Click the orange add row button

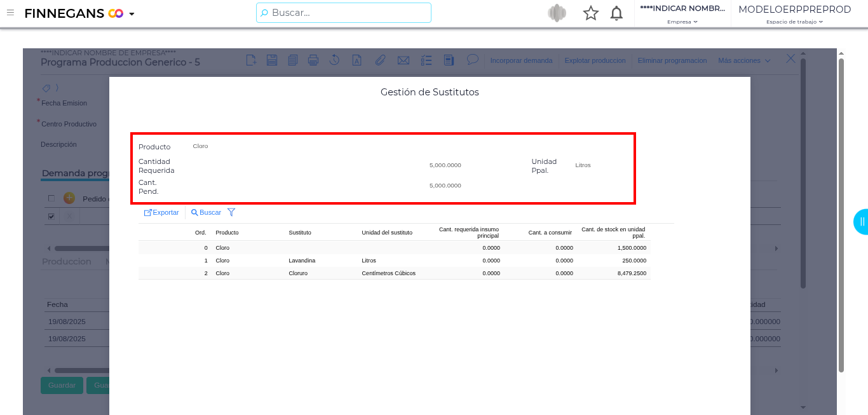click(69, 198)
